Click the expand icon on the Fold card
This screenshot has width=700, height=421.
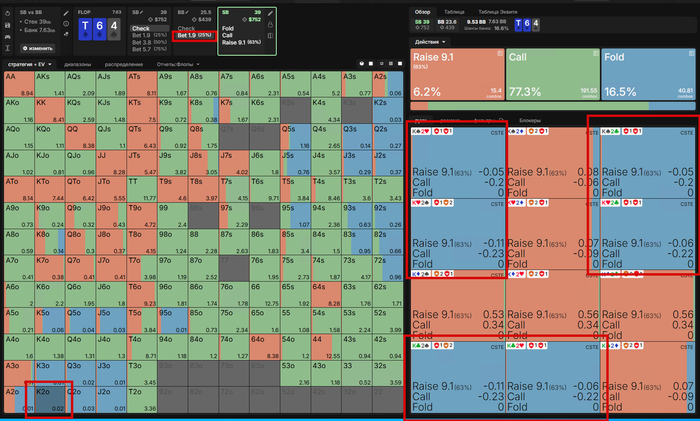(691, 54)
